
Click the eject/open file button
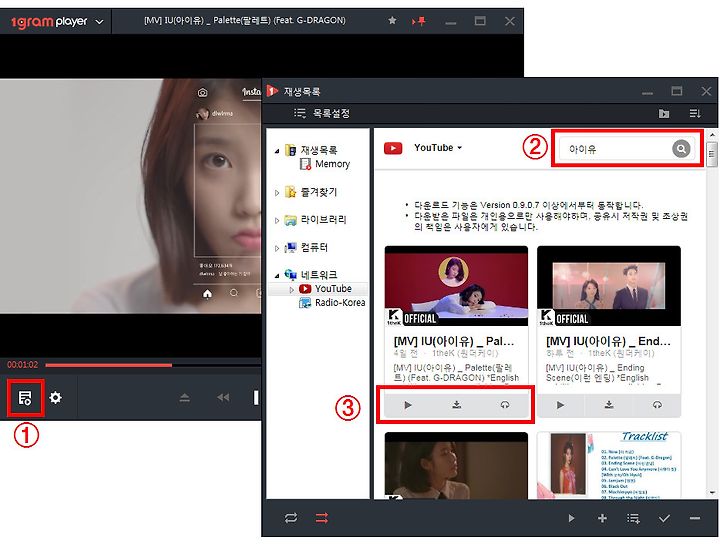coord(185,398)
